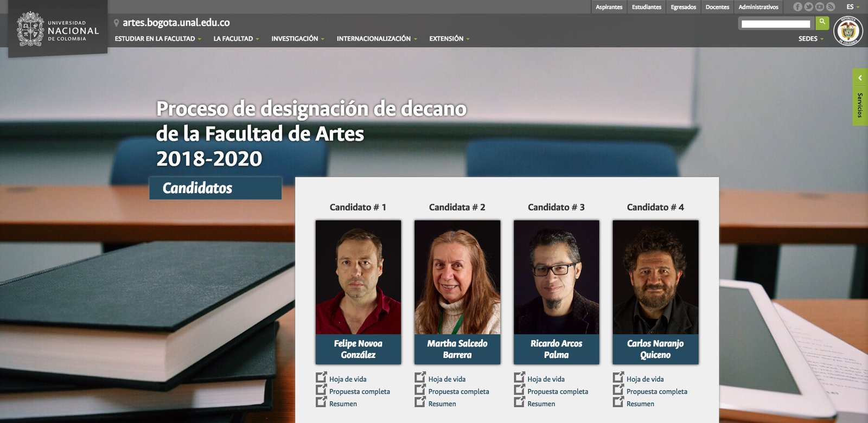Screen dimensions: 868x423
Task: Click the external-link icon for Martha Salcedo's Hoja de vida
Action: [x=420, y=377]
